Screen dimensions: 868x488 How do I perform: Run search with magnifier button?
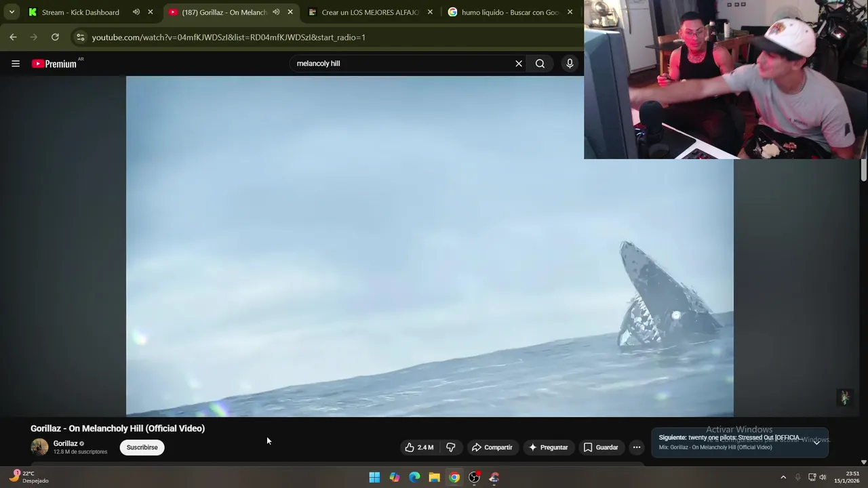540,64
